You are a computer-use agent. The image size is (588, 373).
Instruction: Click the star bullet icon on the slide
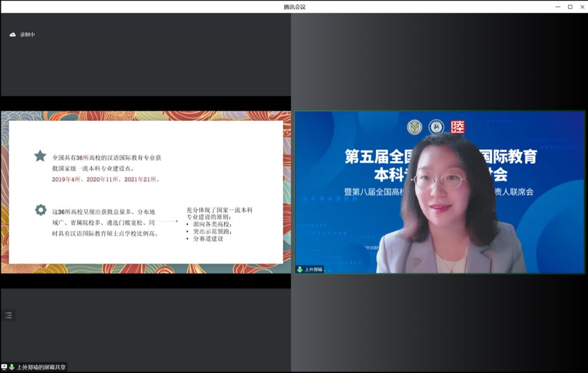40,156
